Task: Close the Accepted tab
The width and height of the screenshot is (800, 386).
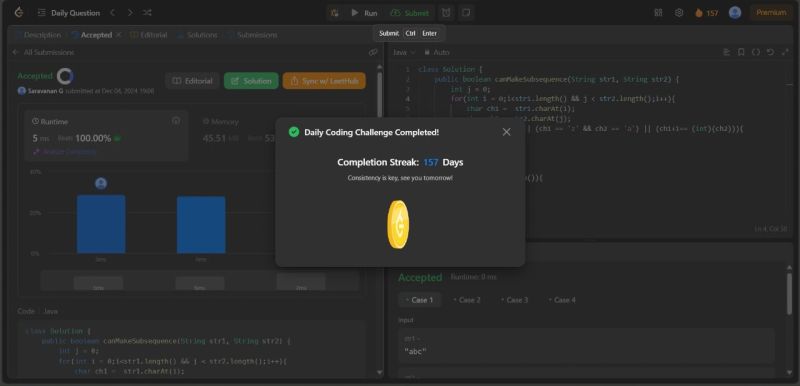Action: [x=118, y=35]
